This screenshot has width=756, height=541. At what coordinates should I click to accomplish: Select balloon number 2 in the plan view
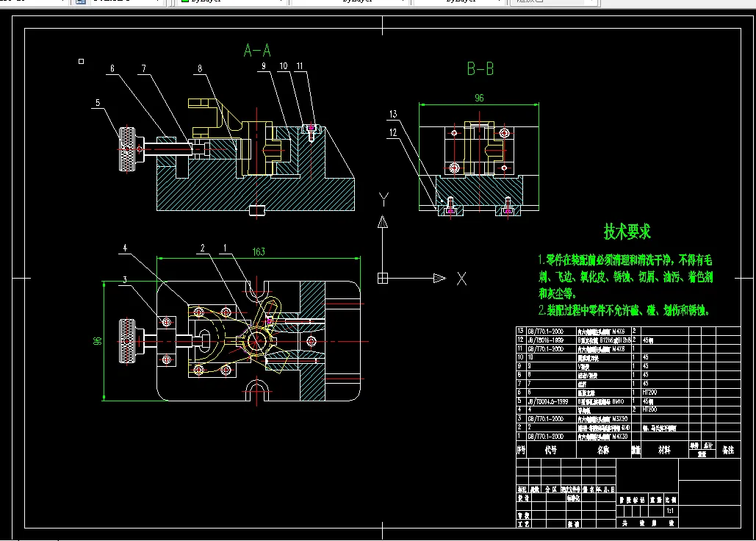[203, 248]
